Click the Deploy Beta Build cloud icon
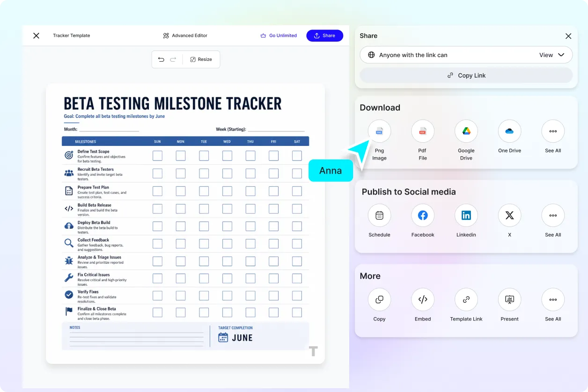588x392 pixels. click(x=69, y=226)
